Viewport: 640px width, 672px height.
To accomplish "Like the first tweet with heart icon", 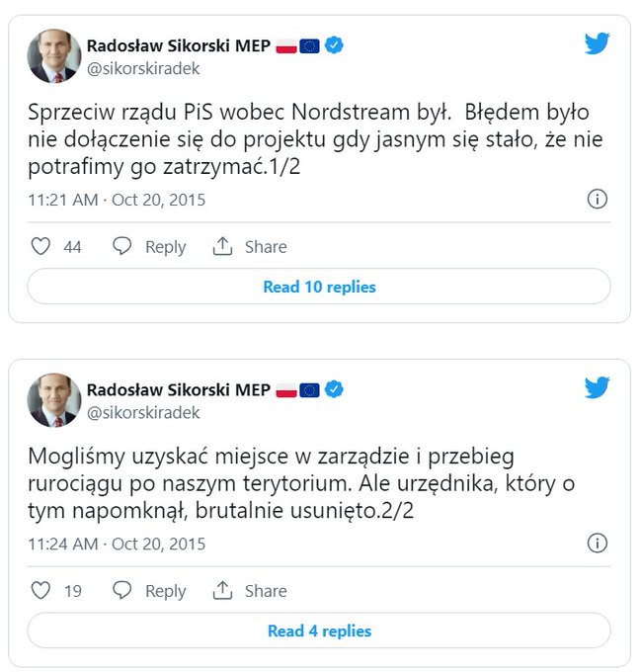I will pos(40,247).
